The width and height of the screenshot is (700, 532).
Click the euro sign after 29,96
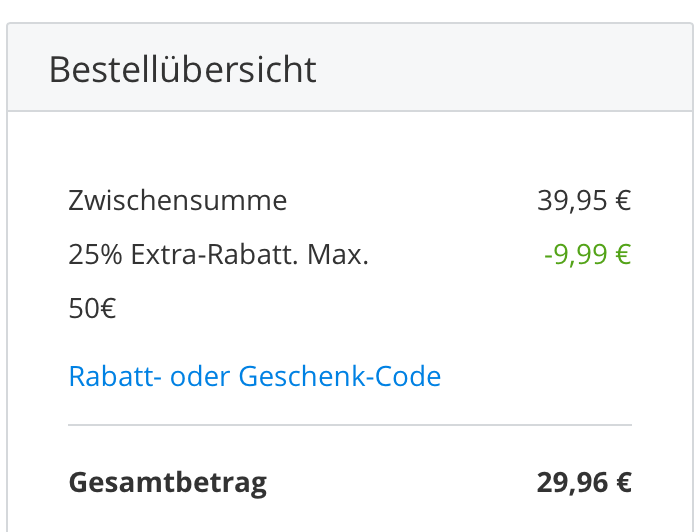tap(623, 483)
